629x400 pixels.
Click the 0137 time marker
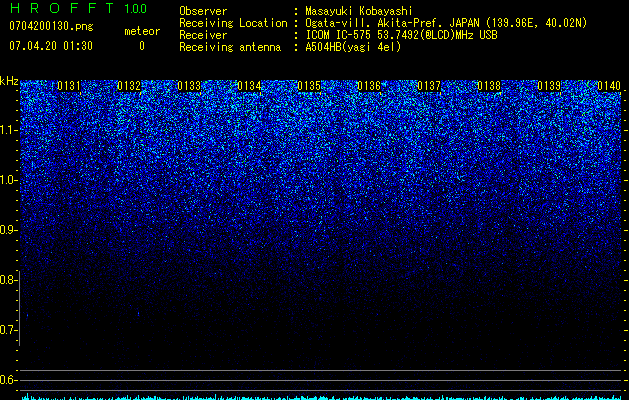point(429,86)
